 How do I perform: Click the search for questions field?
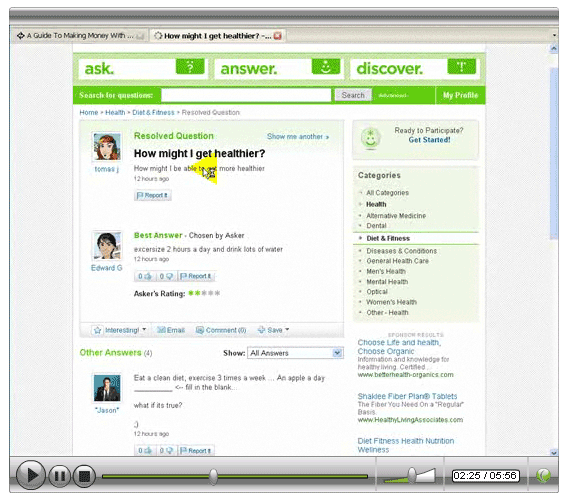246,95
